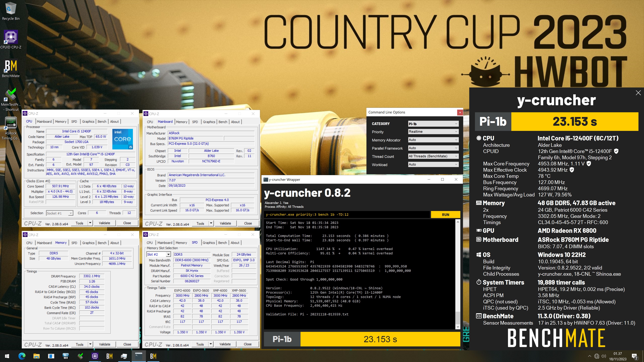Switch to CPU-Z via its taskbar icon

pos(95,356)
